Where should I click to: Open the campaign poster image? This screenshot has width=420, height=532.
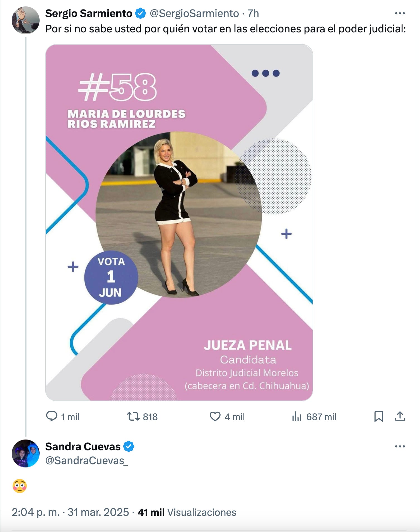(x=179, y=222)
